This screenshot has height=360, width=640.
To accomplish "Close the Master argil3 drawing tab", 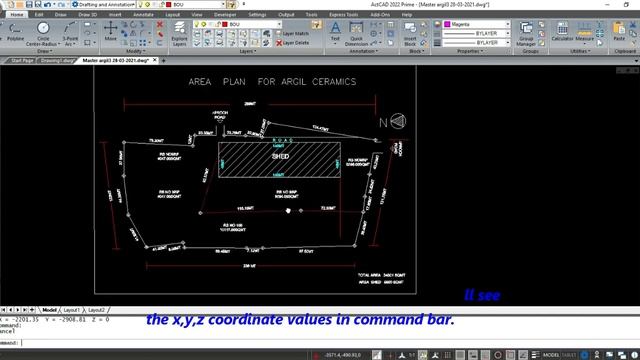I will click(155, 60).
